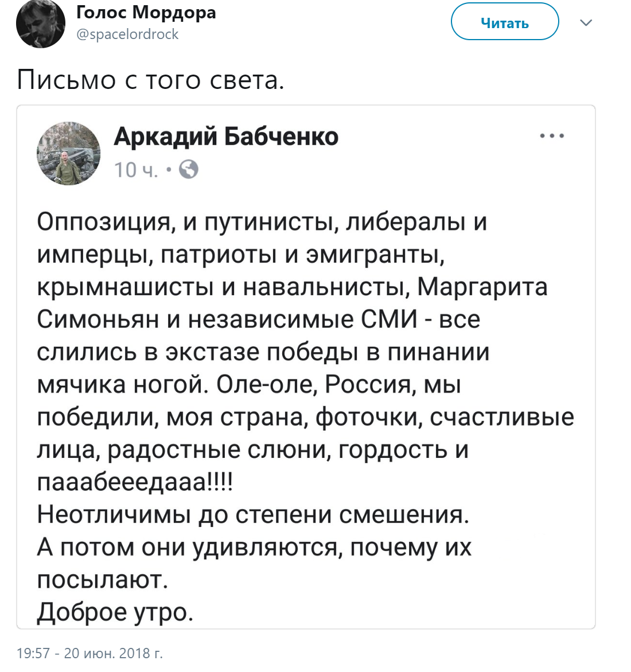Click the globe public visibility icon

point(189,170)
